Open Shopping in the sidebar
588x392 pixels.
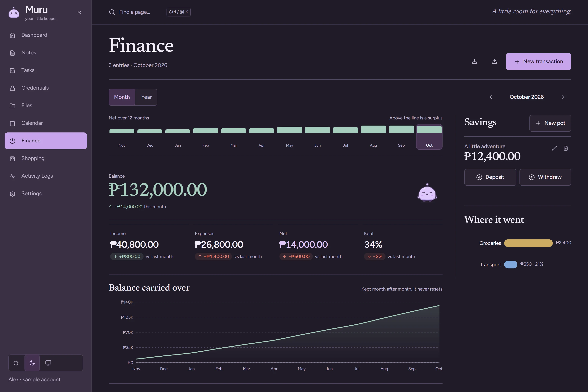[46, 158]
